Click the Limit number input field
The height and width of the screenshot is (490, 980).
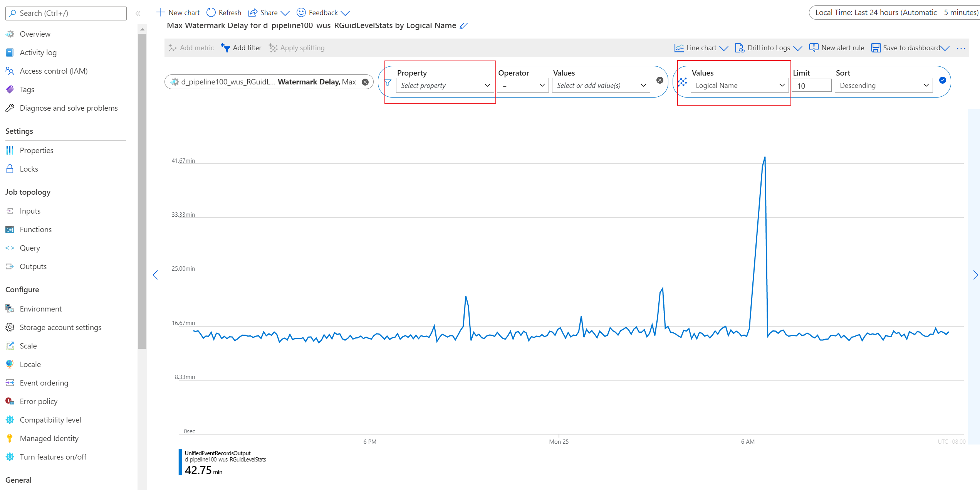(x=811, y=86)
